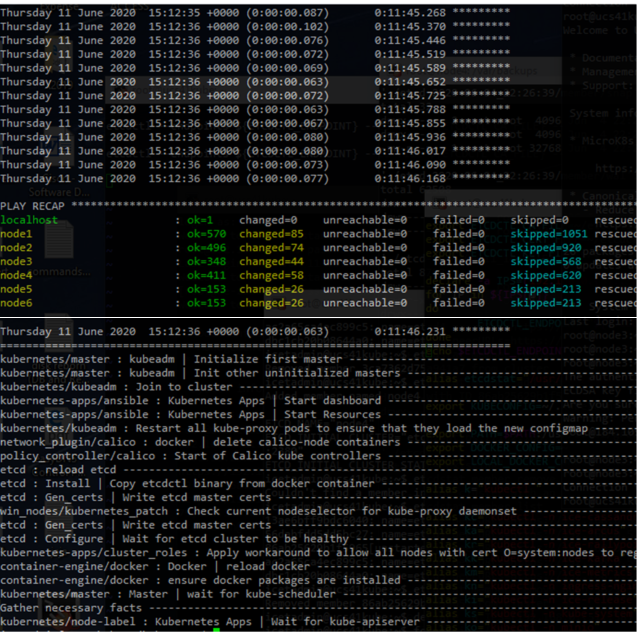This screenshot has width=640, height=633.
Task: Select the 'Initialize first master' task line
Action: tap(318, 359)
